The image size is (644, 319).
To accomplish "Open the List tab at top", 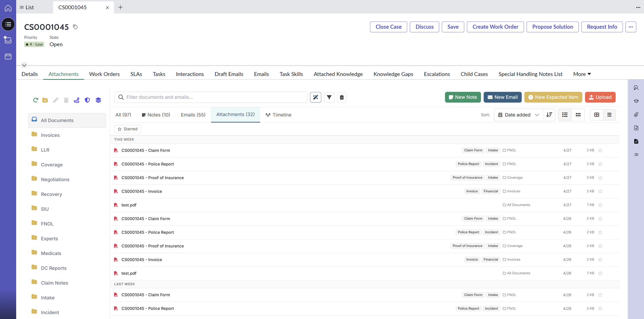I will point(27,7).
